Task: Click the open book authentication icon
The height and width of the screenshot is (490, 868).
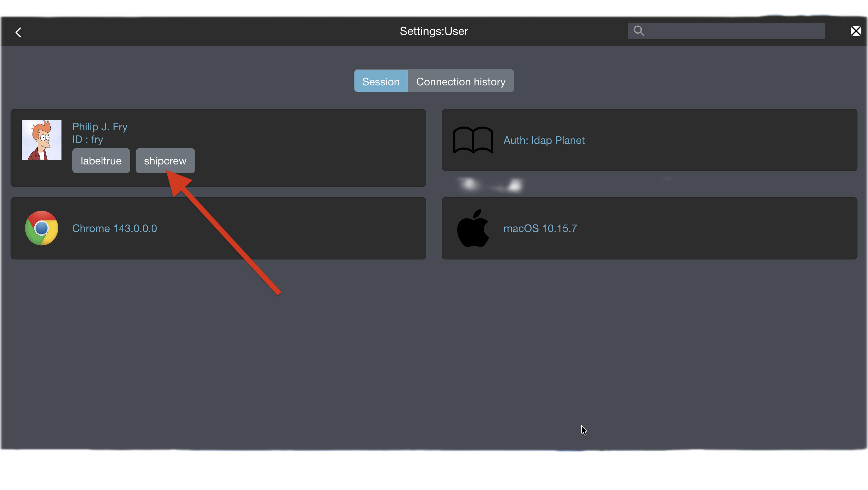Action: tap(473, 140)
